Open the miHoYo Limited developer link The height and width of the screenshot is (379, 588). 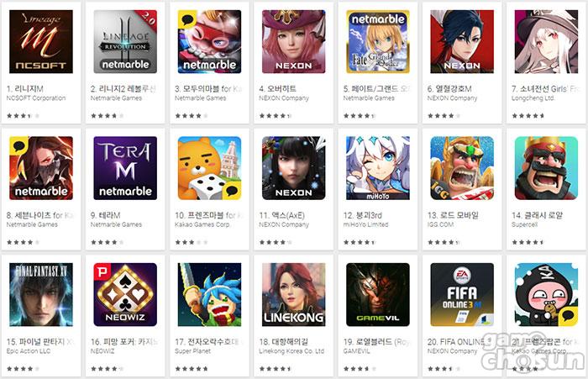click(x=365, y=224)
